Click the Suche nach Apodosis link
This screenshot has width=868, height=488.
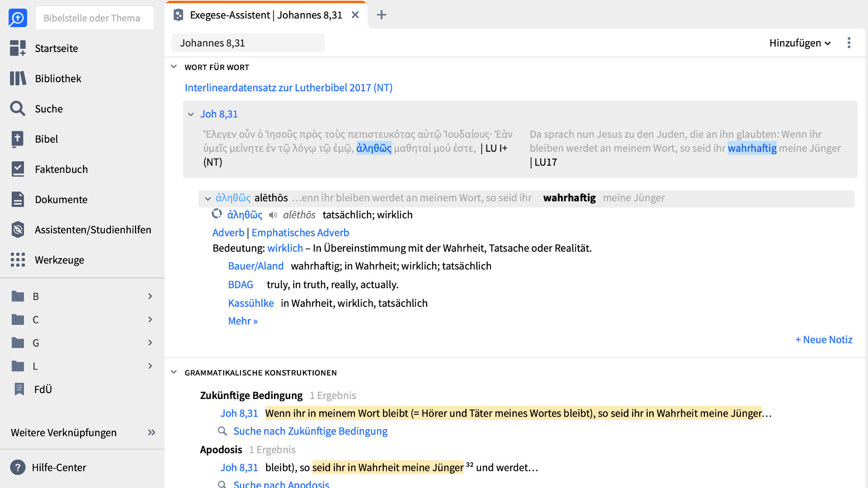(x=281, y=484)
